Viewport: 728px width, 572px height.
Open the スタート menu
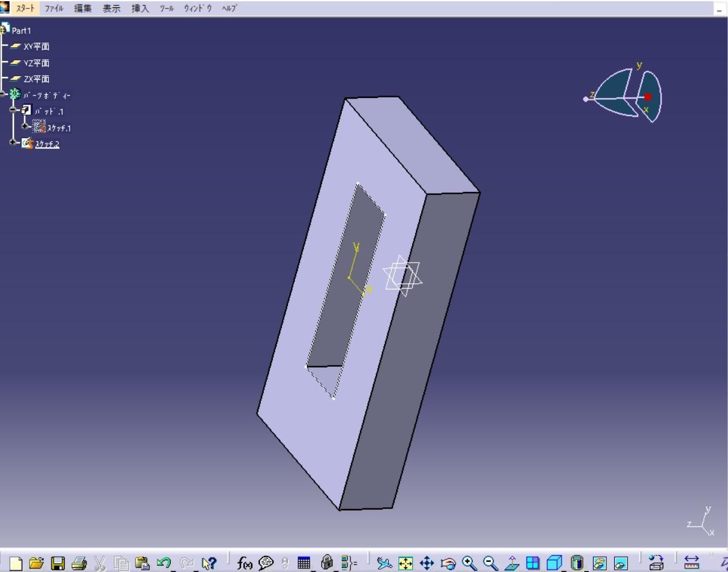(x=25, y=8)
